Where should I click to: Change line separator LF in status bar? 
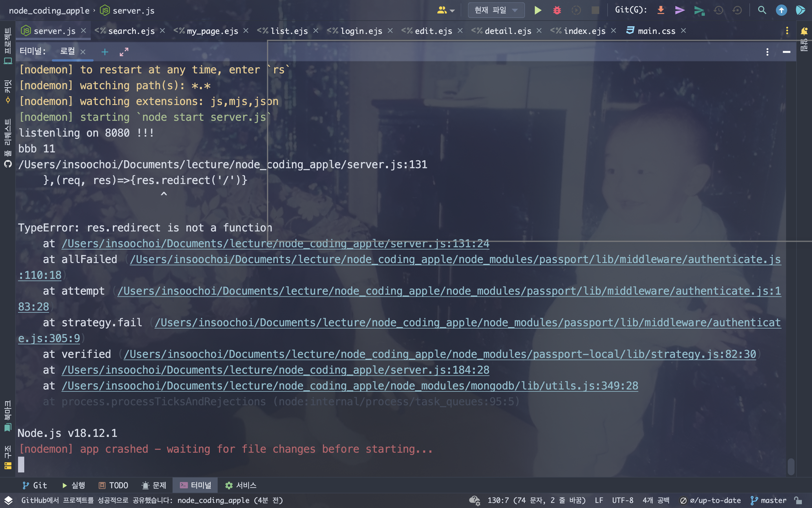pos(599,501)
